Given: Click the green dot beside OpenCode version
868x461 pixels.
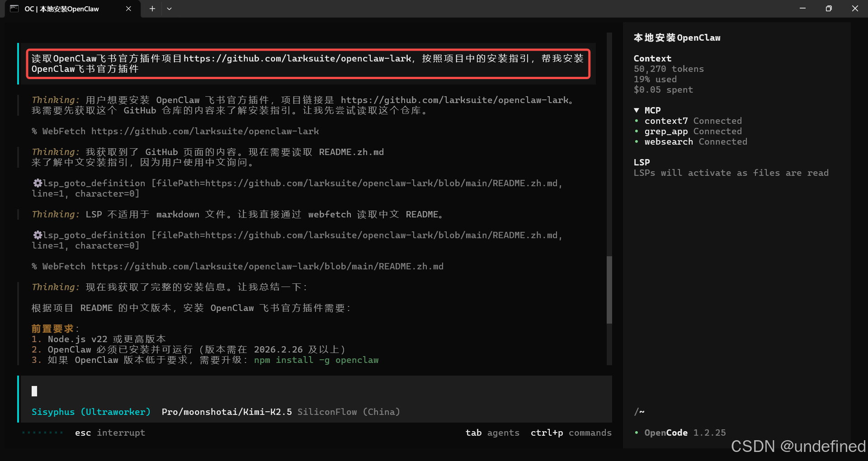Looking at the screenshot, I should [x=637, y=433].
